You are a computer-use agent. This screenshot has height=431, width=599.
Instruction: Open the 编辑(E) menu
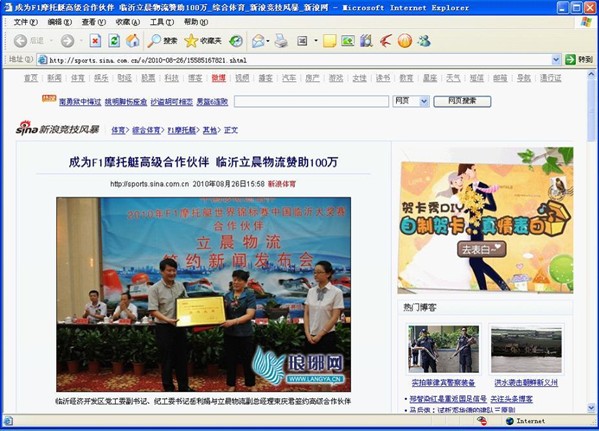(60, 22)
